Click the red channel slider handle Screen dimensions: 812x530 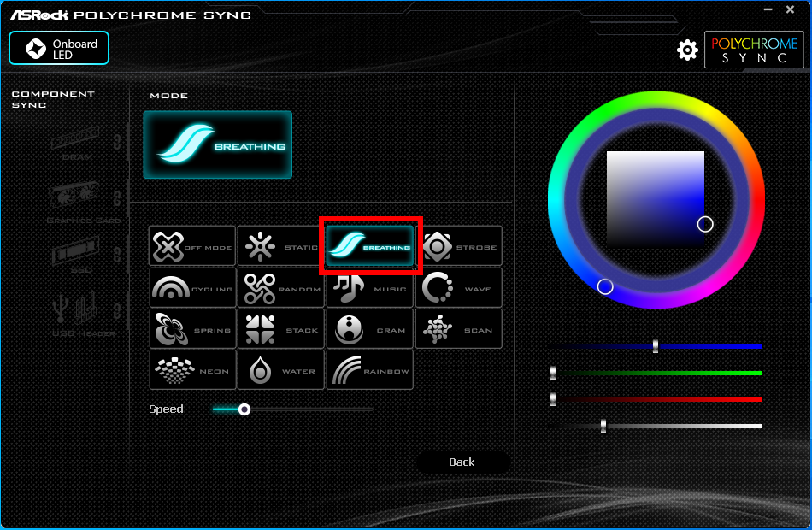point(553,399)
